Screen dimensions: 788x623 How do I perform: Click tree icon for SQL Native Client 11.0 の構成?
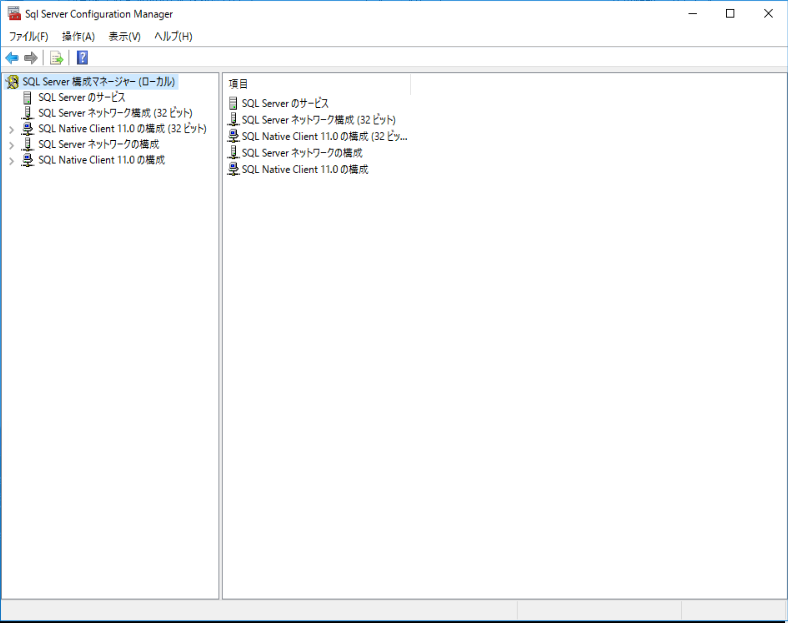[27, 160]
